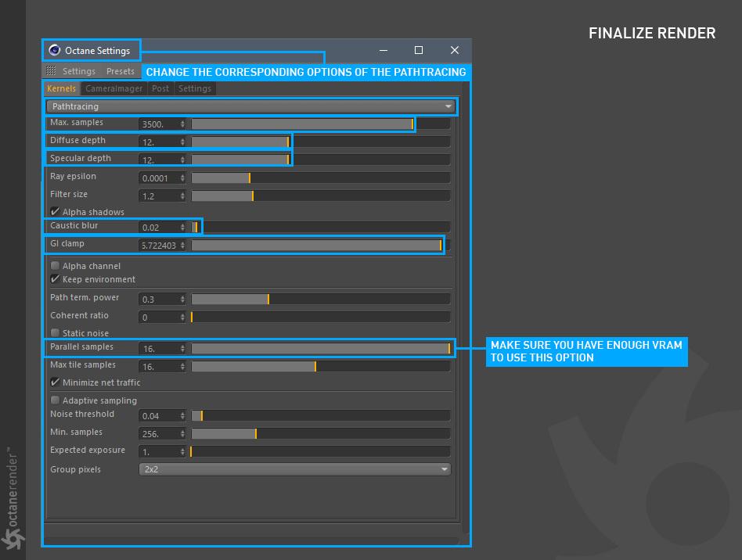The width and height of the screenshot is (742, 560).
Task: Open the Group pixels 2x2 dropdown
Action: pyautogui.click(x=295, y=469)
